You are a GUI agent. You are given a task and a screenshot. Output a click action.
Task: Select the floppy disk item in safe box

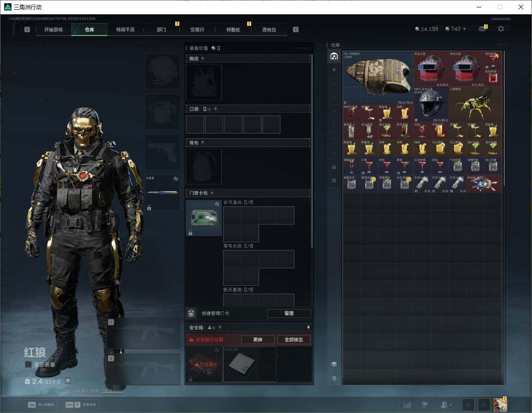click(x=250, y=364)
